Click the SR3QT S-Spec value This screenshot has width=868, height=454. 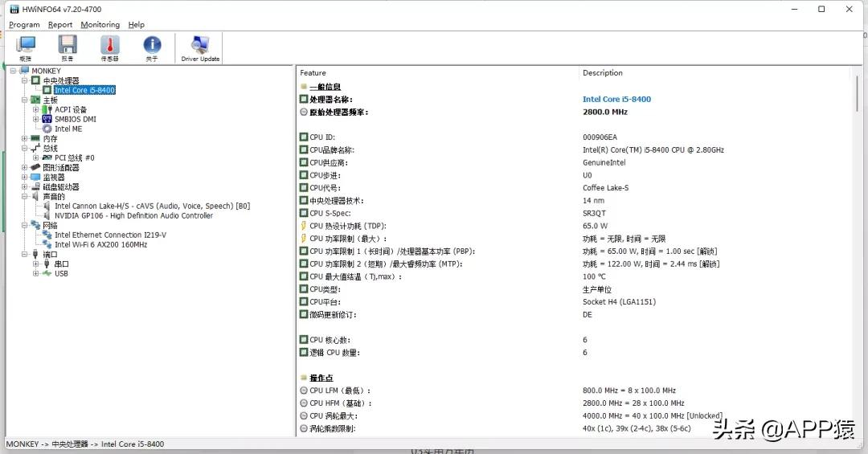tap(594, 213)
